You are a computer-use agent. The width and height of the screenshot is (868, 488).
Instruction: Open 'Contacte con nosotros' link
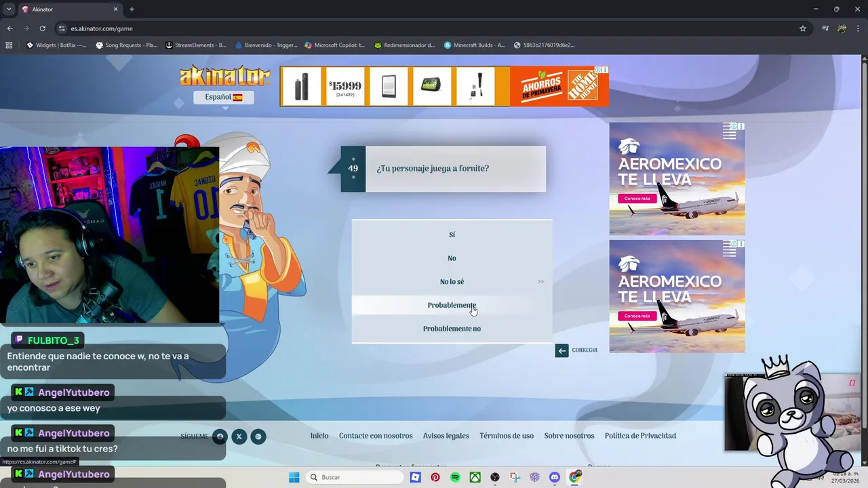376,436
